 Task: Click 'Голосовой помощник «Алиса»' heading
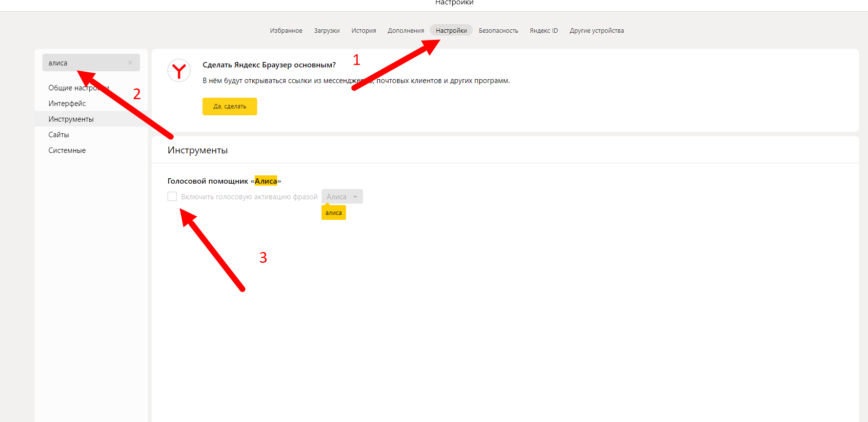click(x=224, y=181)
